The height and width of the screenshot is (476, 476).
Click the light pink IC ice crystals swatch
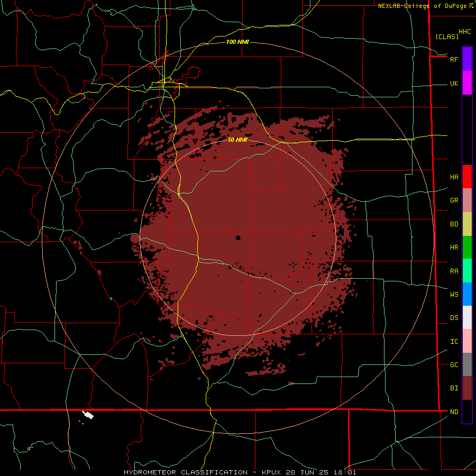point(467,341)
